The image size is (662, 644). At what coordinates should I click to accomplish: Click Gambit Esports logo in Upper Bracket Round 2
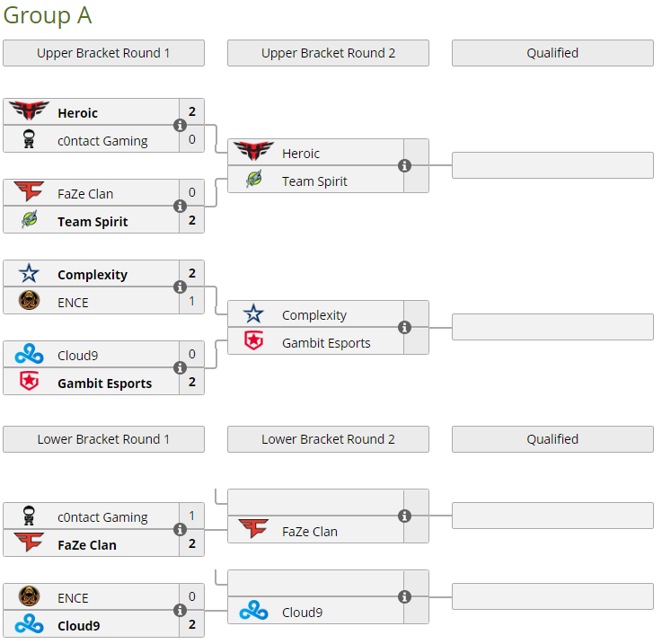[x=254, y=341]
